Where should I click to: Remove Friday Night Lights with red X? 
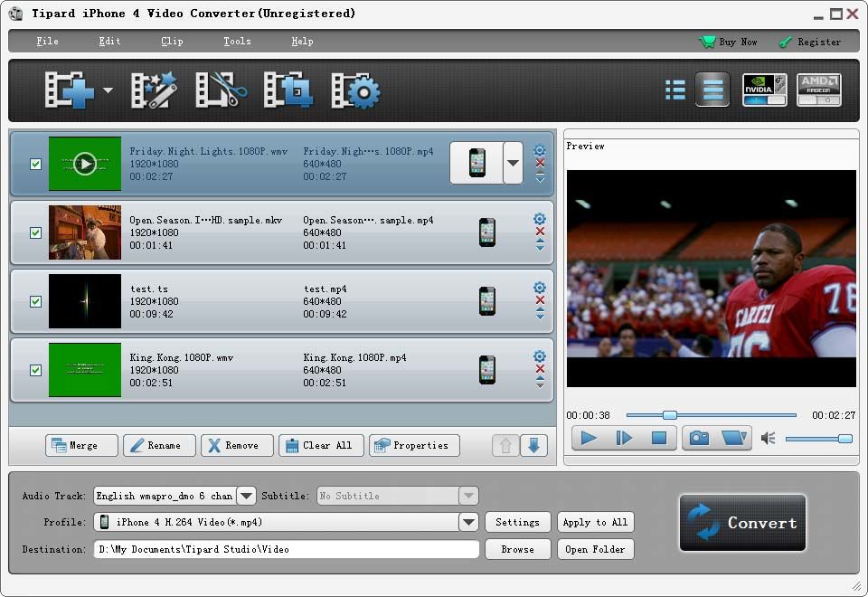pyautogui.click(x=541, y=163)
